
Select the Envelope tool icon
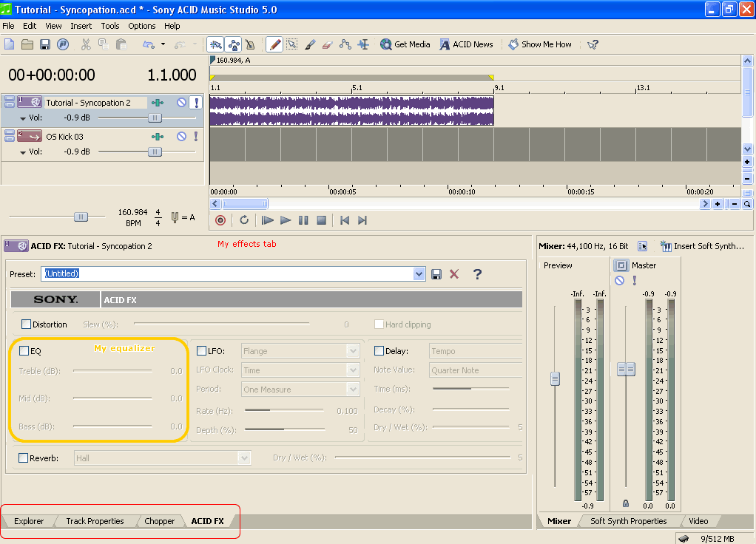pyautogui.click(x=345, y=44)
